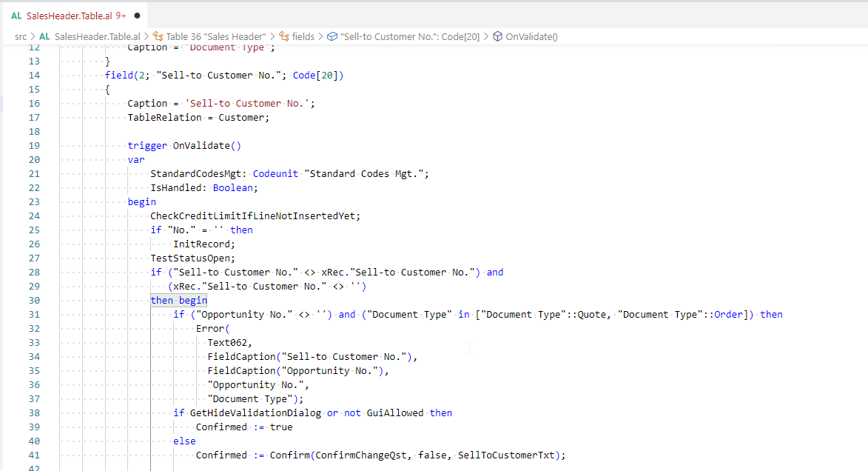This screenshot has width=868, height=471.
Task: Click 'TableRelation' on line 17
Action: coord(164,118)
